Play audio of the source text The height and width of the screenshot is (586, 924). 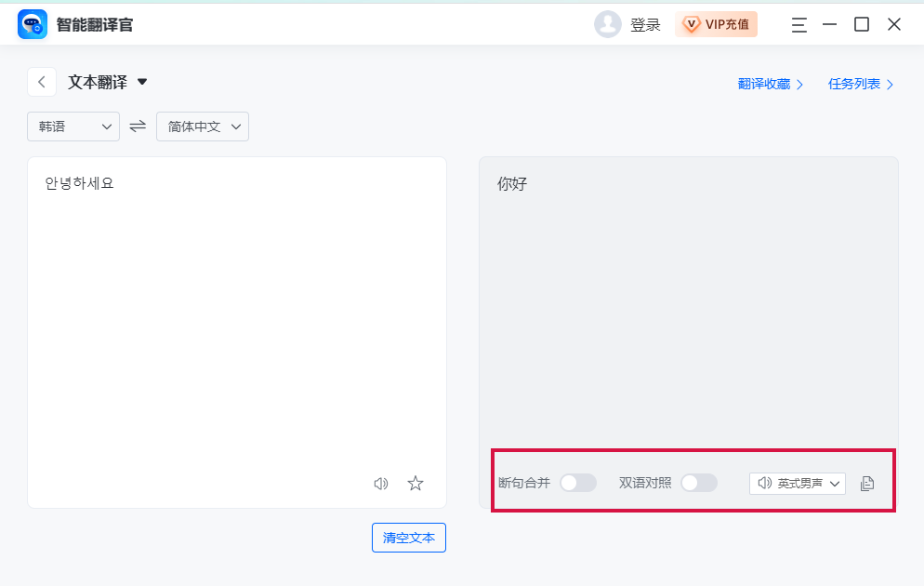click(x=381, y=484)
